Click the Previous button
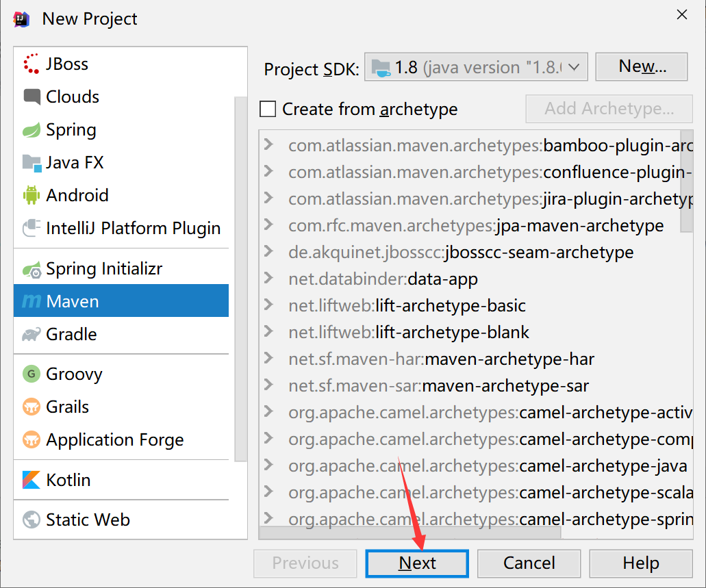This screenshot has height=588, width=706. click(x=305, y=563)
